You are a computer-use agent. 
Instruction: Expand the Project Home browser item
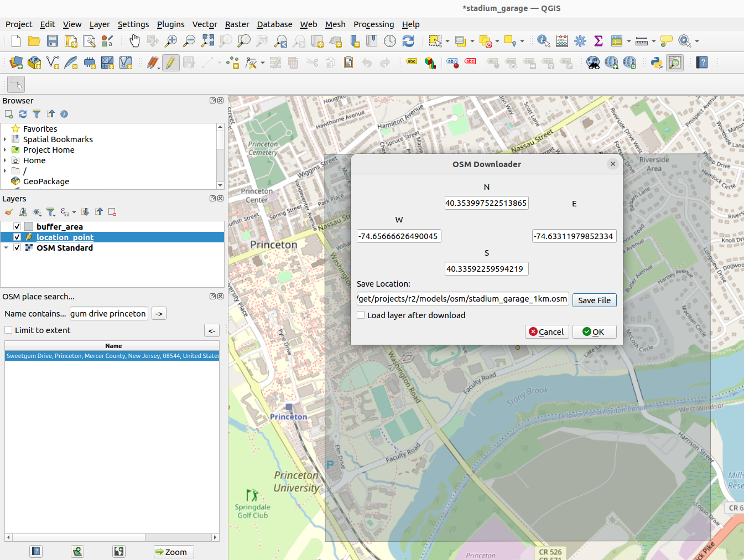tap(5, 150)
